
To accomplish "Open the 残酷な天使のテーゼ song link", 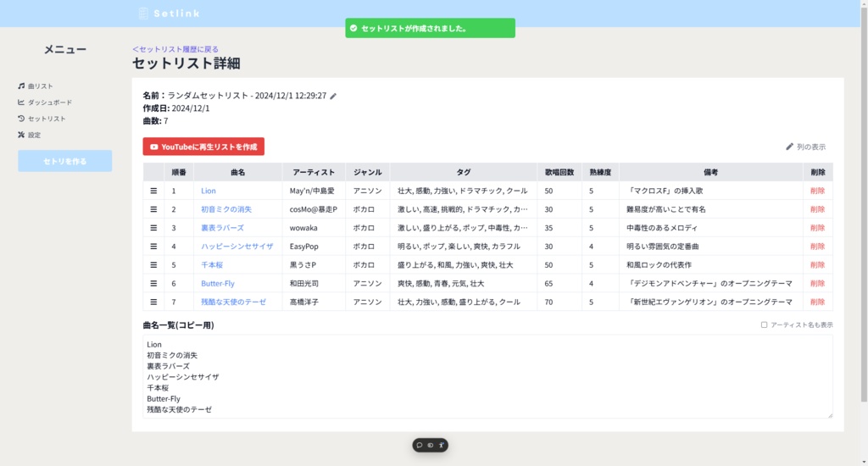I will tap(233, 302).
